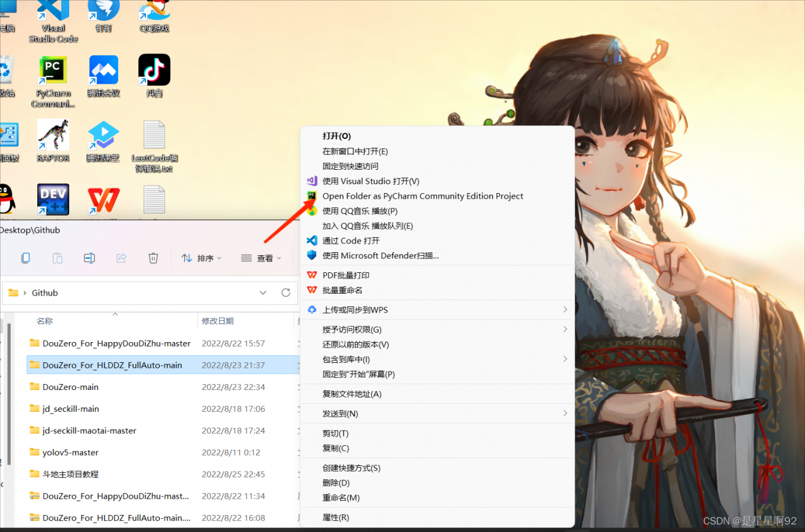Choose 打开(O) in the context menu
The height and width of the screenshot is (532, 805).
(x=336, y=136)
